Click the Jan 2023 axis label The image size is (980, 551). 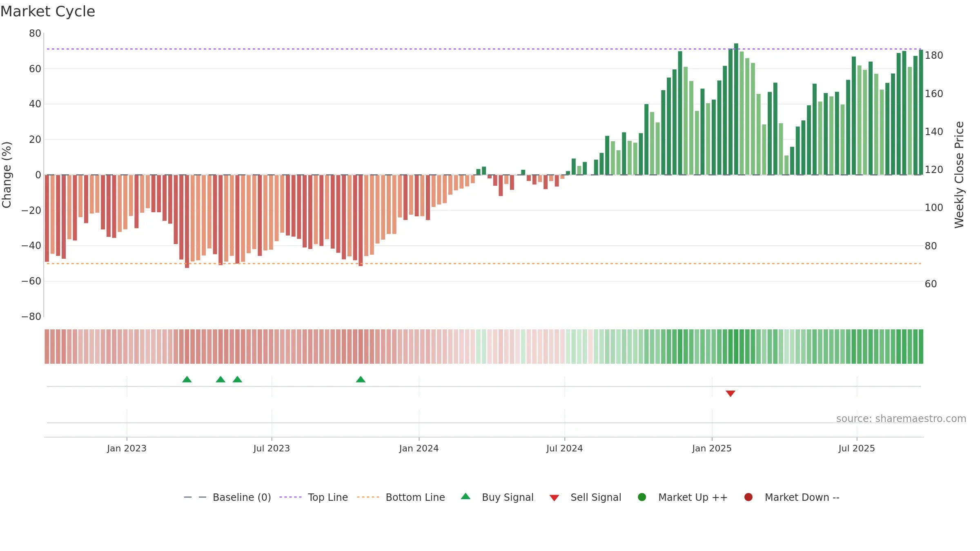click(127, 448)
